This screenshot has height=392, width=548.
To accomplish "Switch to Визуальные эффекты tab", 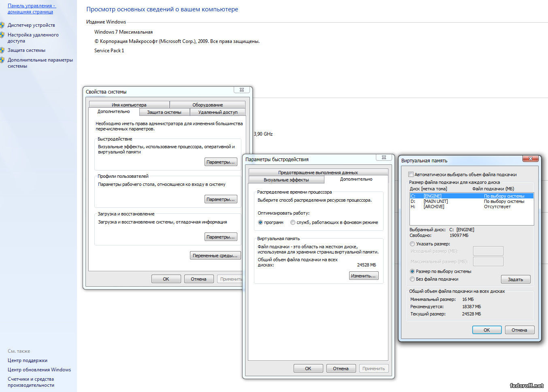I will coord(286,180).
